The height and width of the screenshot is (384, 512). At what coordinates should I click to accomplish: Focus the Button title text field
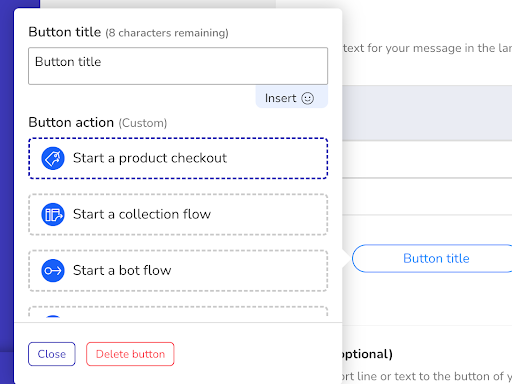tap(178, 66)
